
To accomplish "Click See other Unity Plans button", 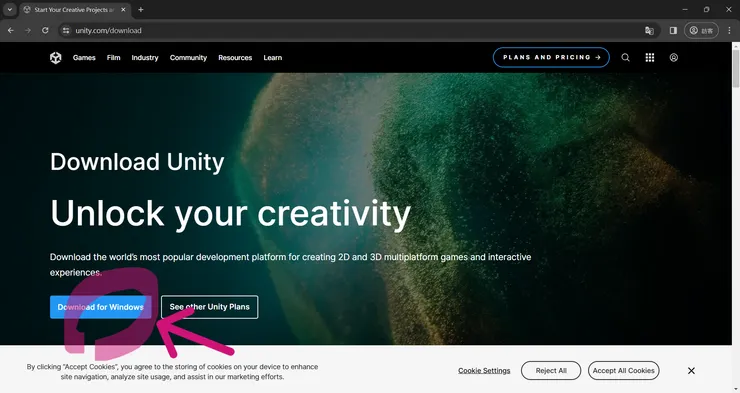I will 210,307.
